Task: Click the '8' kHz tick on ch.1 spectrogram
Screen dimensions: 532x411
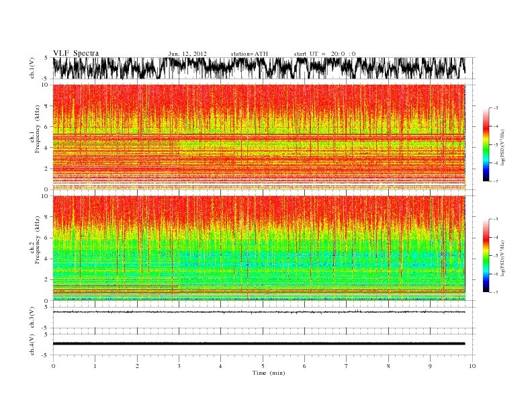Action: pos(46,106)
